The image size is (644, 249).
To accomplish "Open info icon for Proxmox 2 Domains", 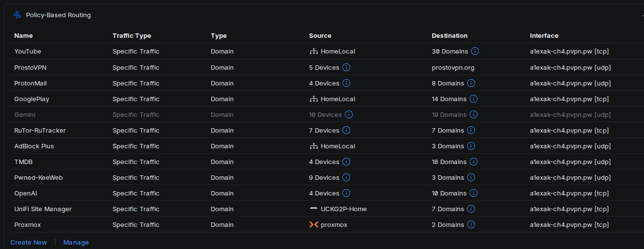I will tap(471, 224).
